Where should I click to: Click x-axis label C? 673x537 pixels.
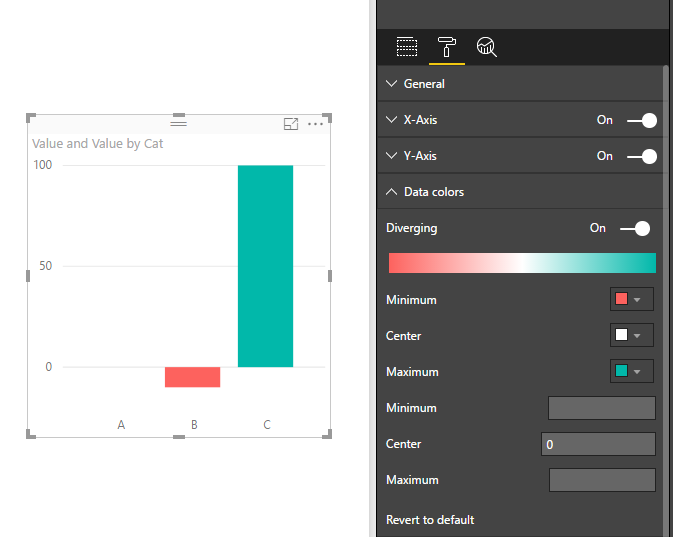pos(267,425)
